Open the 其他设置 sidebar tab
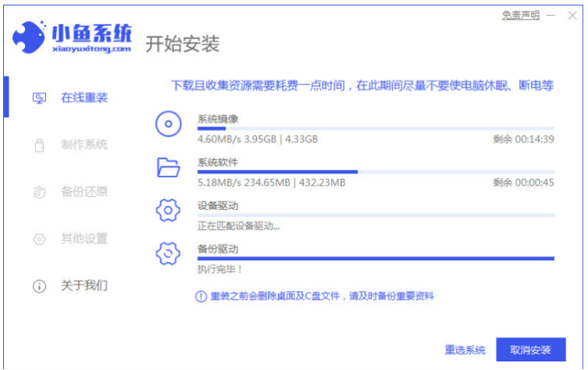This screenshot has height=370, width=588. pyautogui.click(x=84, y=239)
